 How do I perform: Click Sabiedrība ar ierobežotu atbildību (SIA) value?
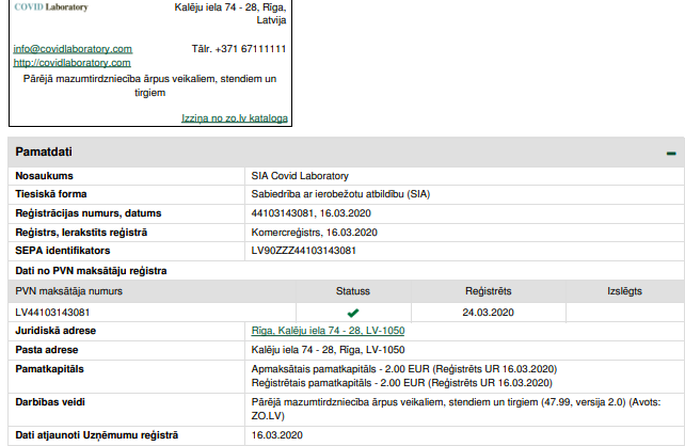341,194
